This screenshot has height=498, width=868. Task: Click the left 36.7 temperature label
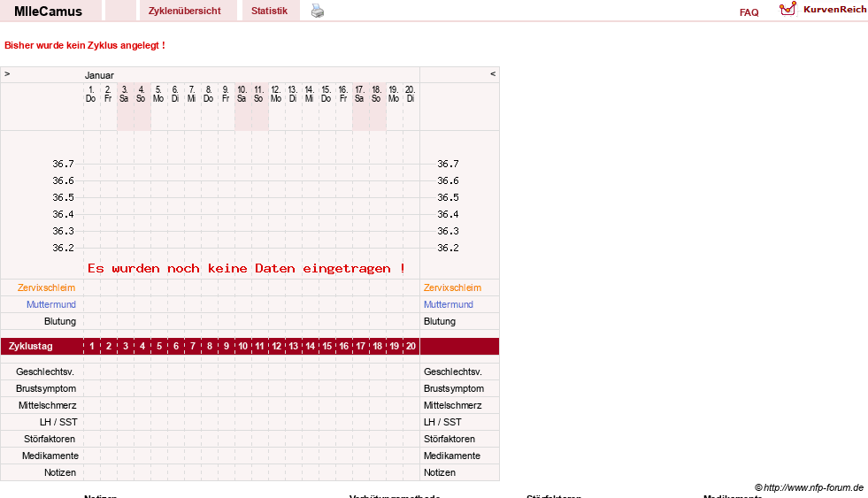coord(63,164)
